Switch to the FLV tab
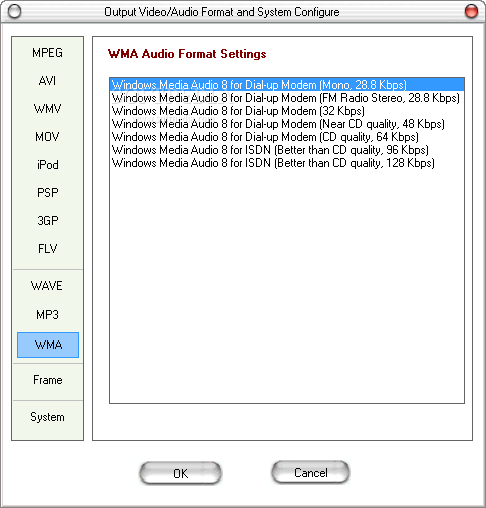This screenshot has height=508, width=486. coord(47,249)
